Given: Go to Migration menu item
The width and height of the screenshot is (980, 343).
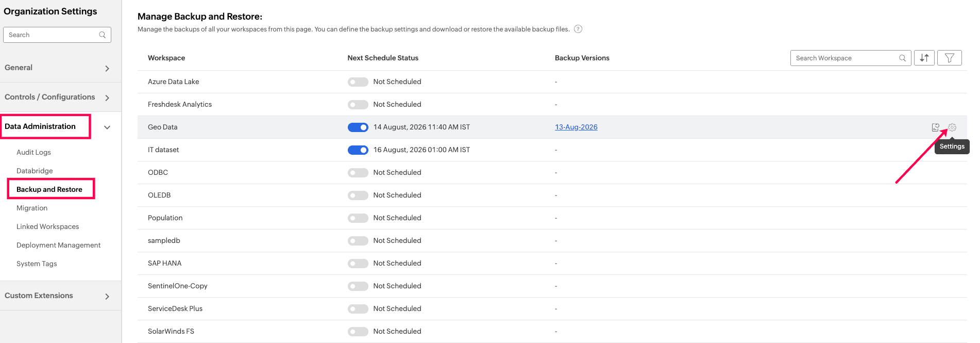Looking at the screenshot, I should pos(32,208).
